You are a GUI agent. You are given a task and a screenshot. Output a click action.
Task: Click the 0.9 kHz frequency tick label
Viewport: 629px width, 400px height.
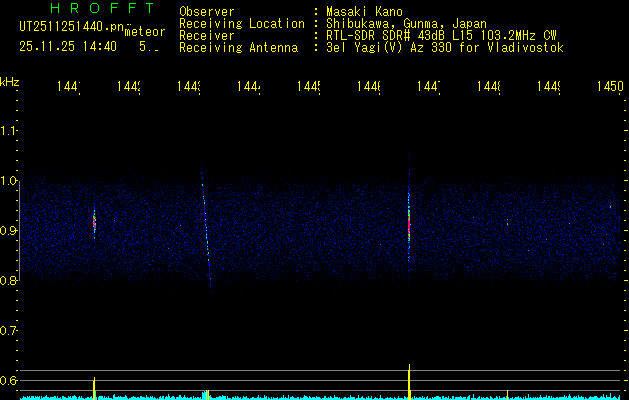coord(10,231)
